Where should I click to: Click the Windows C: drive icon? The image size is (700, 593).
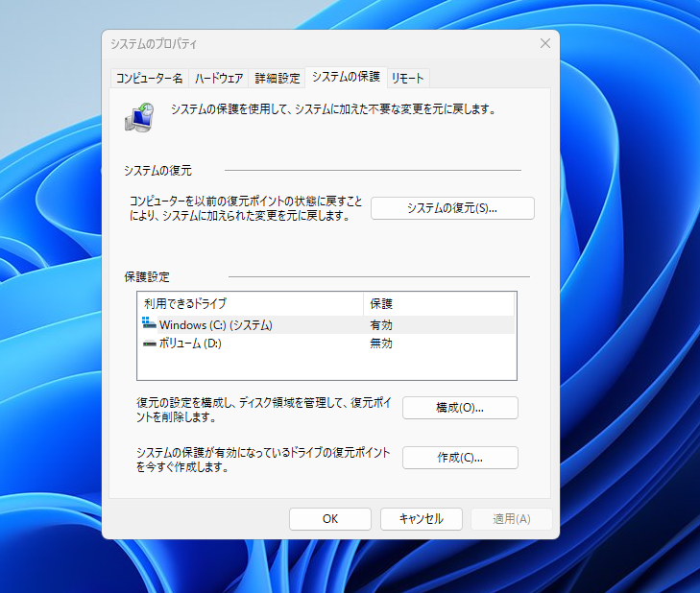tap(149, 323)
